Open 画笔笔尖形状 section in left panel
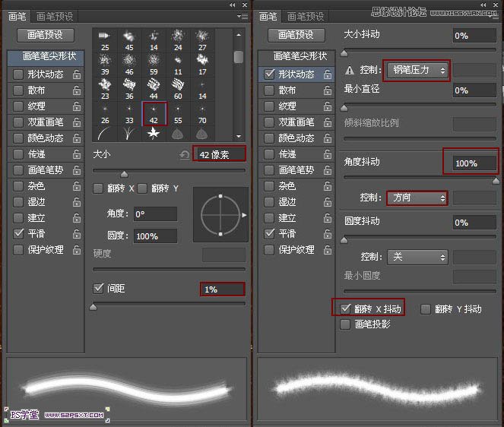This screenshot has width=504, height=427. pos(46,58)
